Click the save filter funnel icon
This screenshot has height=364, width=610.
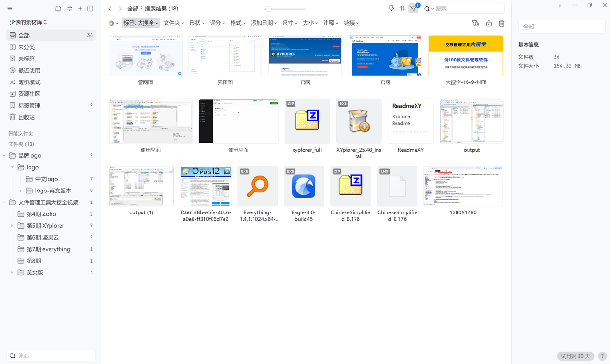coord(475,23)
